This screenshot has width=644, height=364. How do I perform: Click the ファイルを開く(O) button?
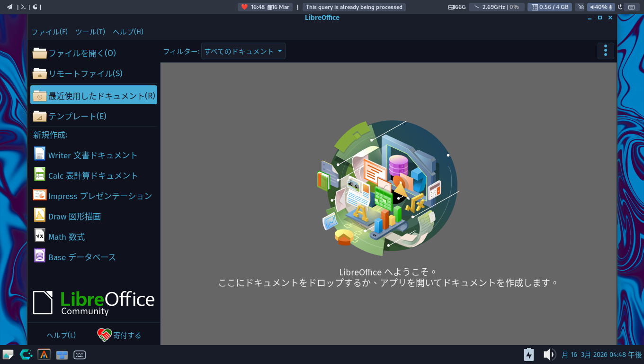94,53
